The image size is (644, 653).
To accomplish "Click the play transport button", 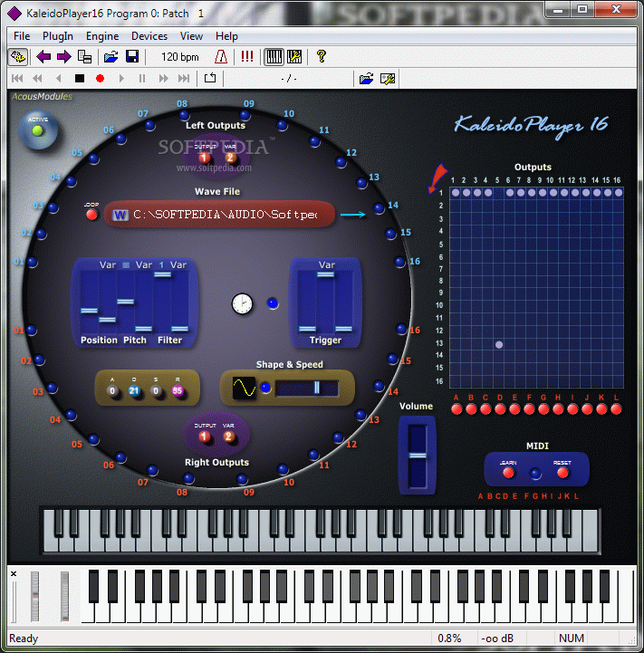I will [121, 78].
